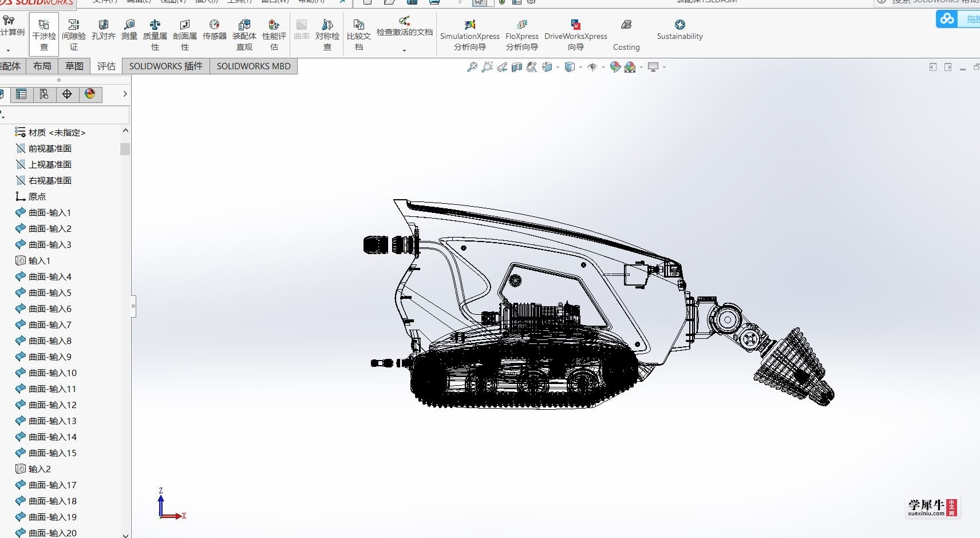Collapse left panel with side handle

(x=133, y=306)
